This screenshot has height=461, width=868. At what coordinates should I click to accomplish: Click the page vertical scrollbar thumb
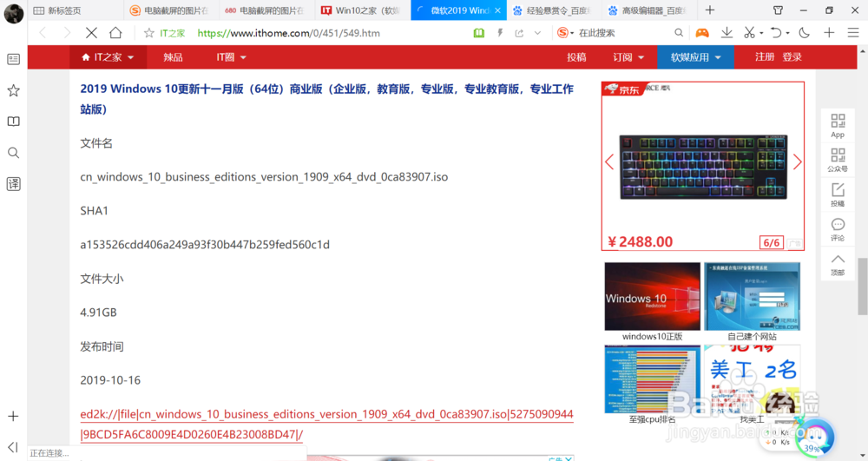tap(863, 286)
